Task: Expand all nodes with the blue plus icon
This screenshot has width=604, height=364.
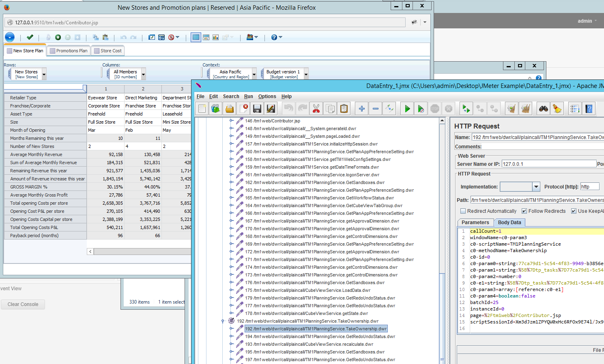Action: (362, 109)
